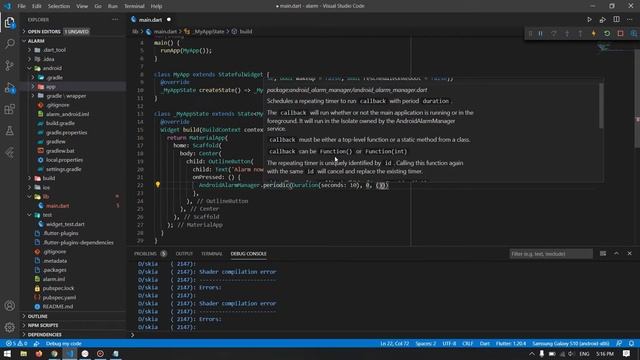Click the Flutter version in status bar
640x360 pixels.
point(511,343)
